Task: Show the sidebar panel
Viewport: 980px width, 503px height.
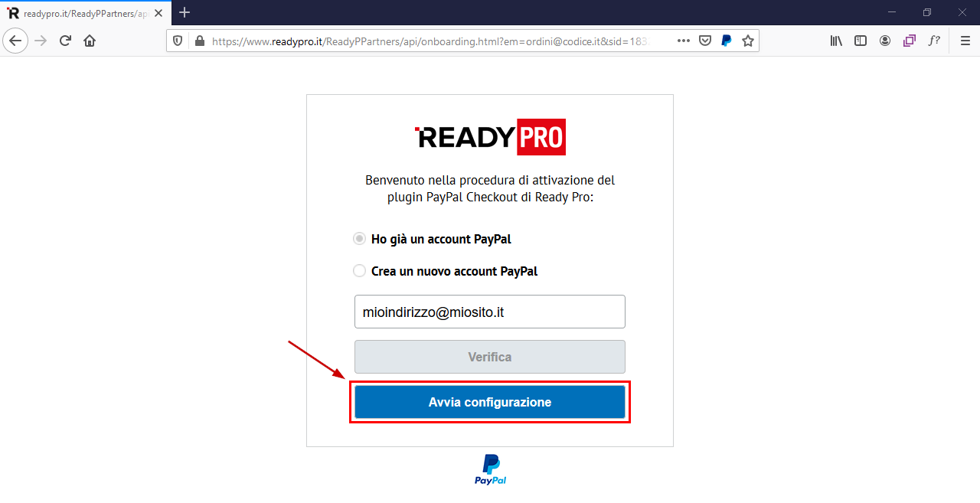Action: click(861, 41)
